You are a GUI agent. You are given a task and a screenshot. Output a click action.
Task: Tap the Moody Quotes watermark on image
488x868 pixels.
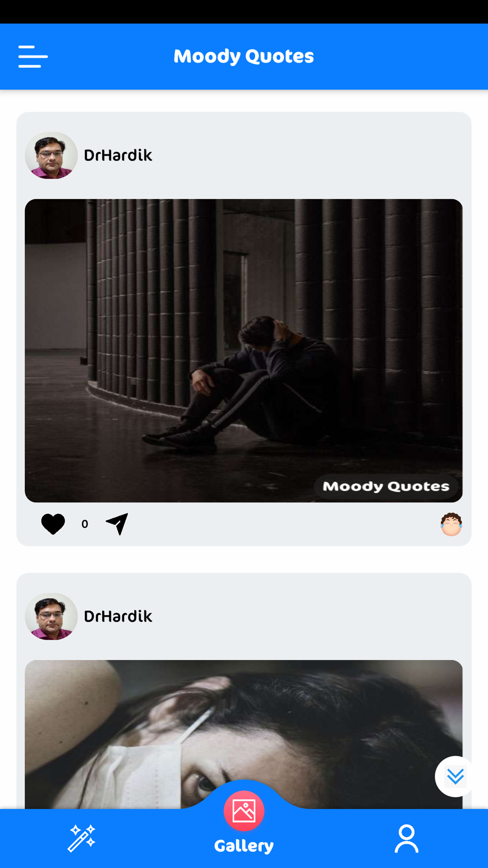coord(386,486)
